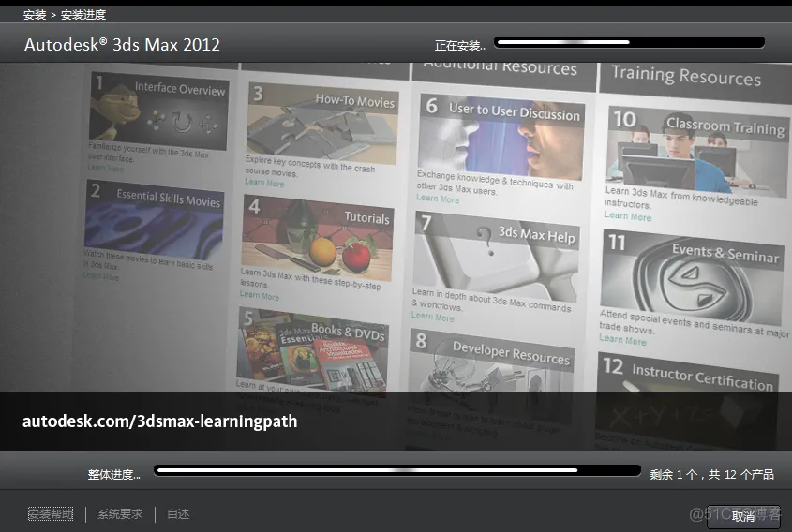Open the 系统要求 system requirements link
Screen dimensions: 792x532
120,514
